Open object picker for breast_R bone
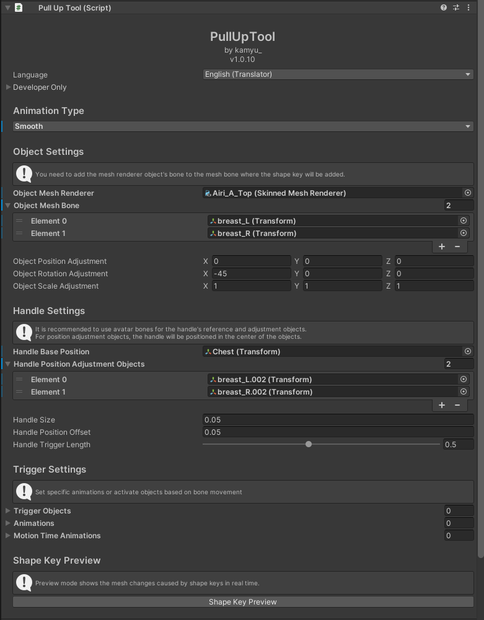The height and width of the screenshot is (620, 484). 463,233
